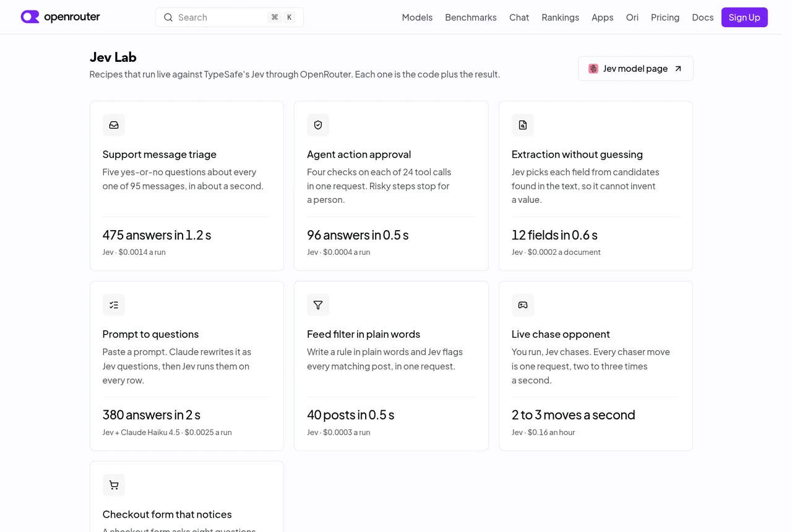Click the "475 answers in 1.2 s" result
The image size is (792, 532).
pos(157,235)
